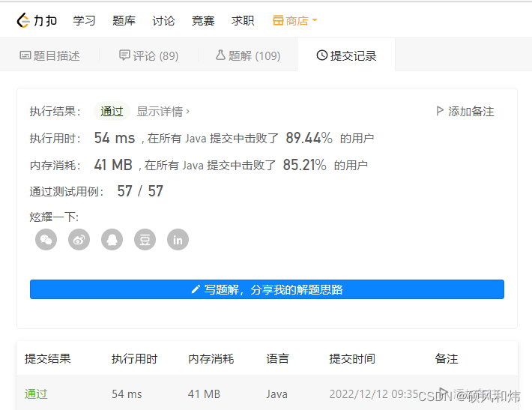
Task: Click the 添加备注 link
Action: tap(471, 112)
